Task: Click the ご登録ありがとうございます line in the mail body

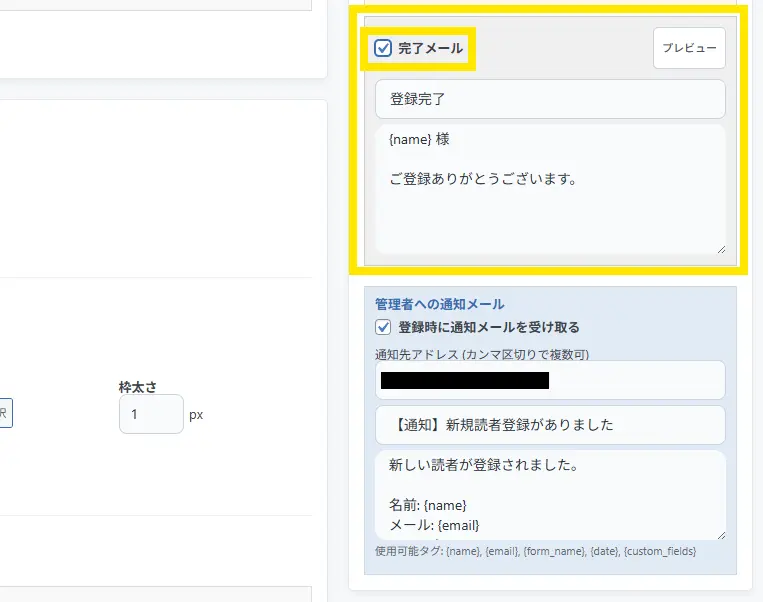Action: point(483,179)
